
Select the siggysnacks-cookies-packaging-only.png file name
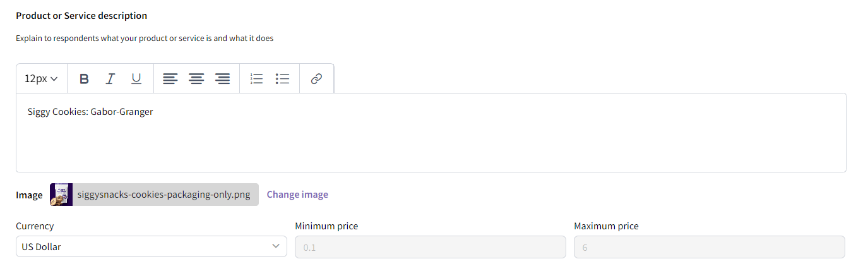tap(164, 195)
